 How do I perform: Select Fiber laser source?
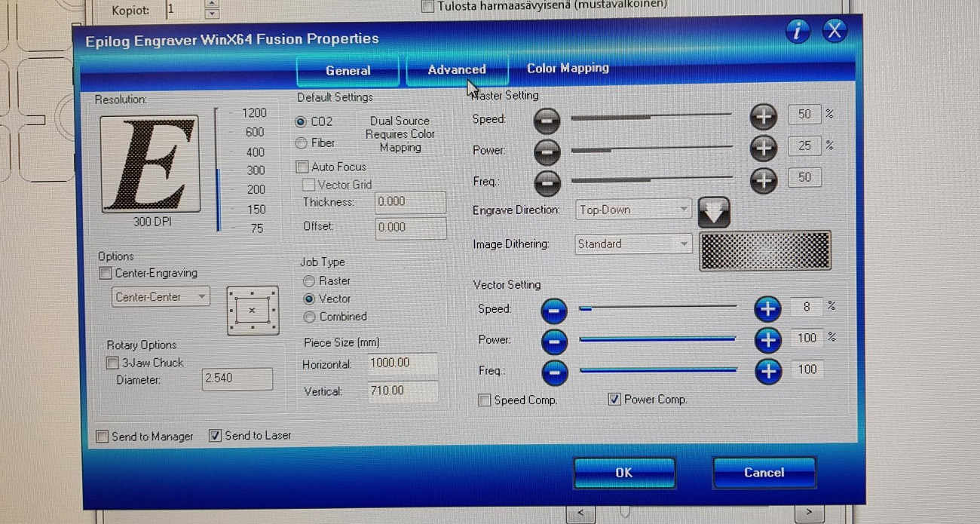[x=301, y=143]
